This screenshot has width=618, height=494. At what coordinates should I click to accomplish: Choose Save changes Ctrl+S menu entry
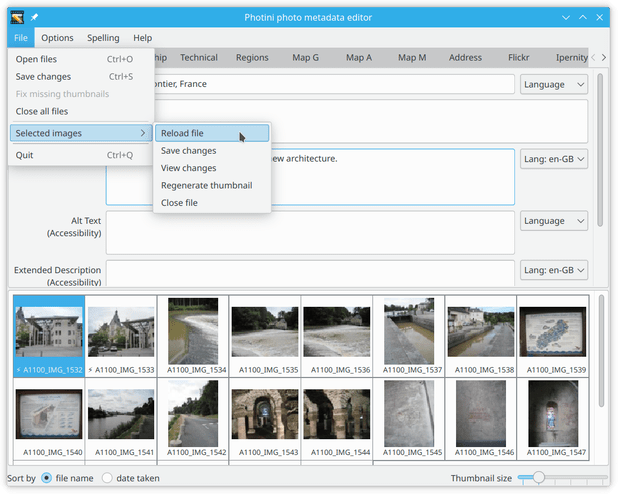click(81, 76)
